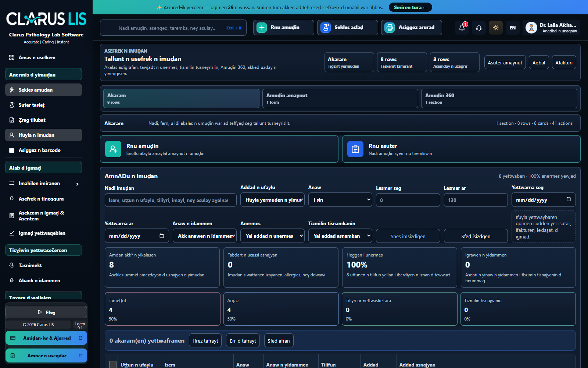Switch language with the EN toggle
This screenshot has width=588, height=368.
coord(513,28)
